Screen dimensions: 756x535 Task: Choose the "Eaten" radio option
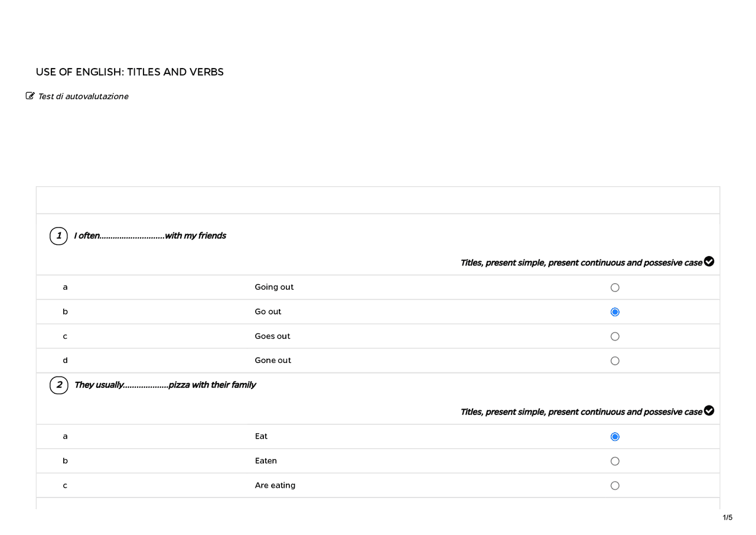point(615,461)
